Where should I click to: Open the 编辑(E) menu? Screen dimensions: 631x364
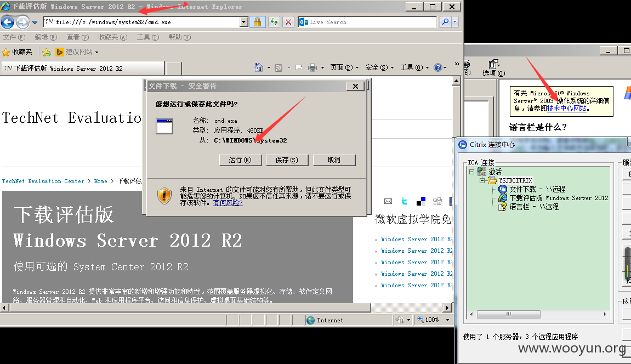click(x=46, y=37)
